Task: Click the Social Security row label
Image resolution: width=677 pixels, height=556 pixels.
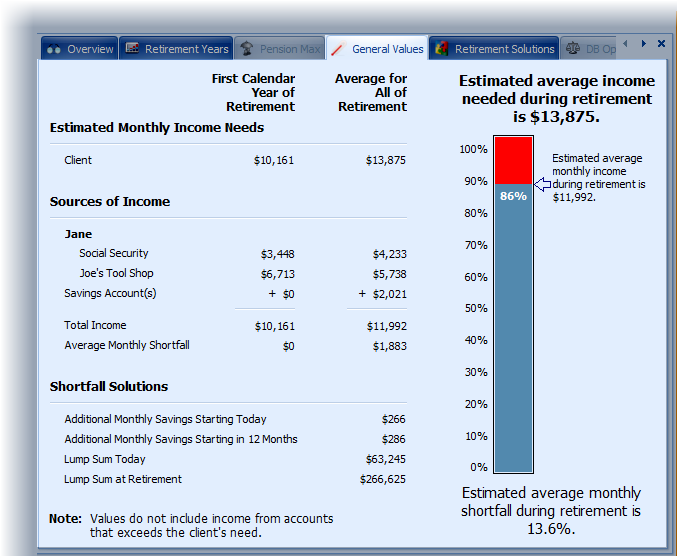Action: point(116,253)
